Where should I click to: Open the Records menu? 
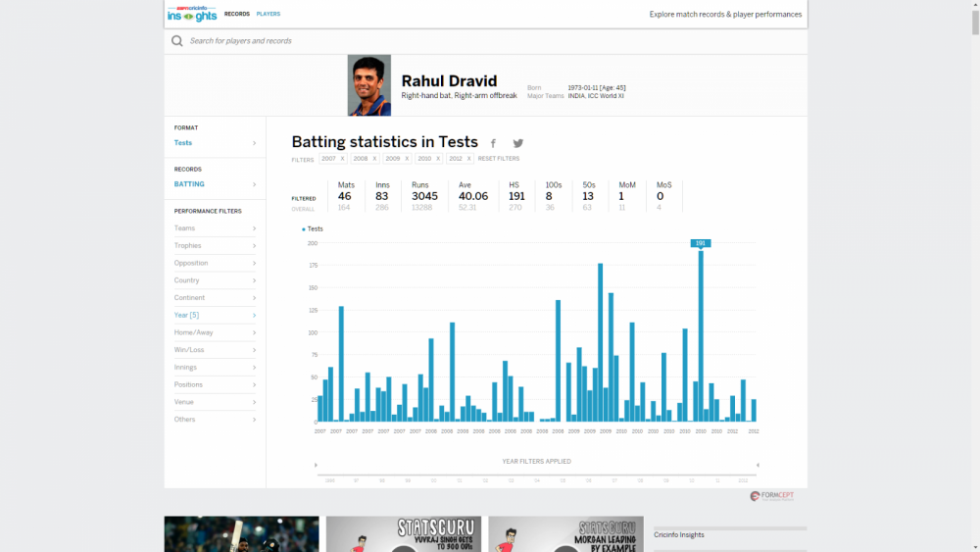click(x=237, y=14)
